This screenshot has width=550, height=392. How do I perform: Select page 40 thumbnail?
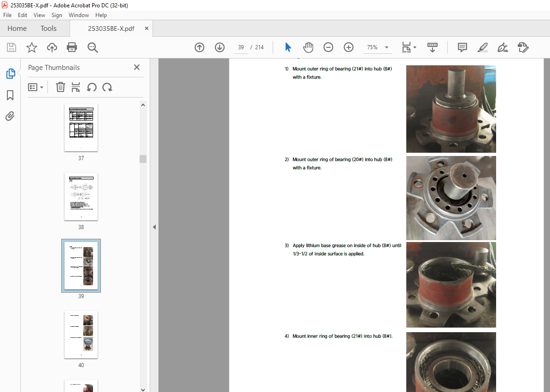(x=81, y=335)
